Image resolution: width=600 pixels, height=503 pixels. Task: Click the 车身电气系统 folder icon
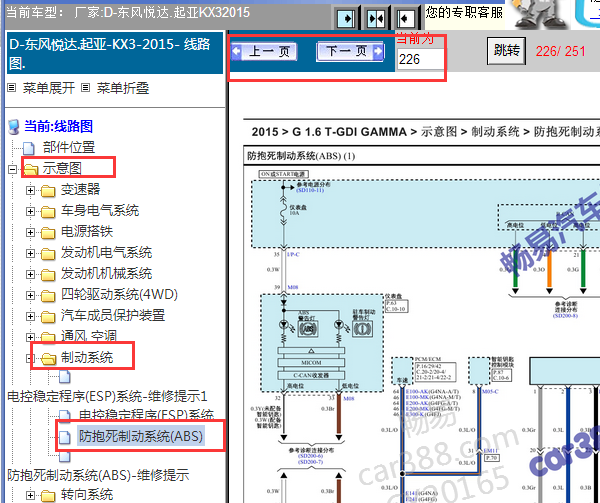[x=48, y=212]
